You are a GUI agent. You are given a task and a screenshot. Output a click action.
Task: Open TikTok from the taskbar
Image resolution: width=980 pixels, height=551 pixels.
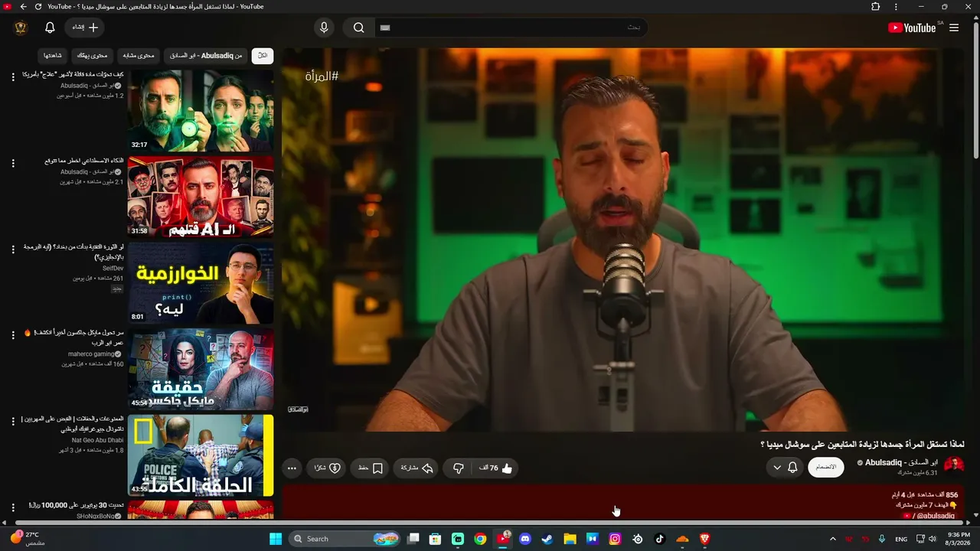point(660,539)
